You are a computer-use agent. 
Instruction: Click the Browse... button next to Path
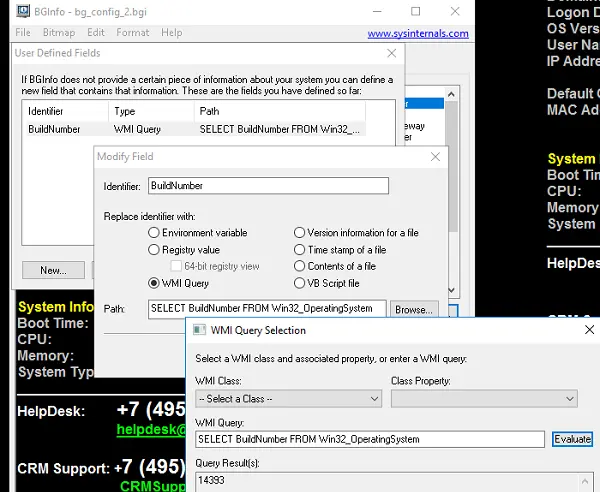pos(414,309)
